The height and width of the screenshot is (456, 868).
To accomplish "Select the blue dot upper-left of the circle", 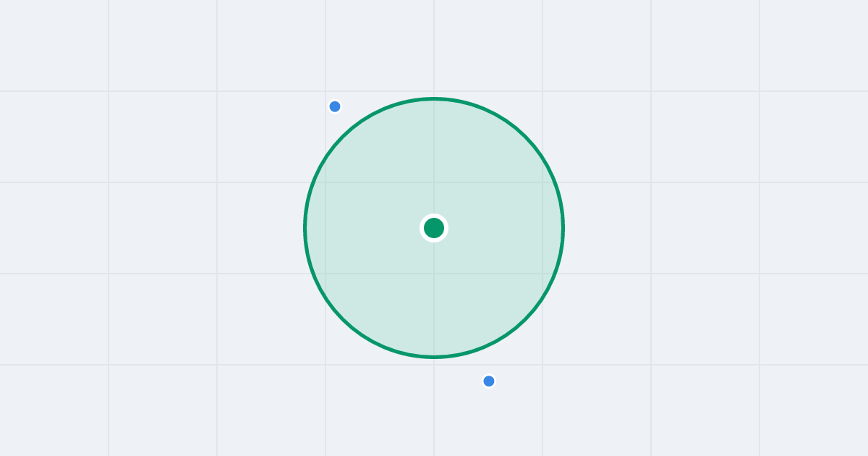I will (335, 106).
